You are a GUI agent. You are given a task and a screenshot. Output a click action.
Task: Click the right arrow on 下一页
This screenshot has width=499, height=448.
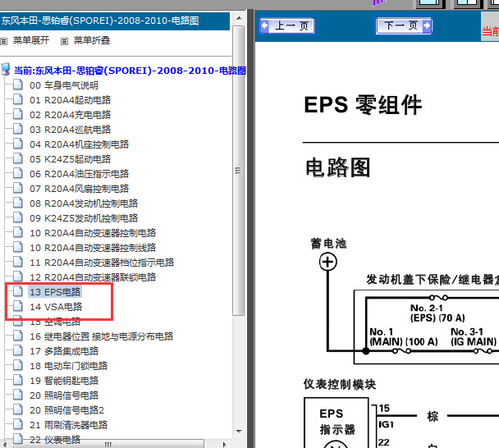[427, 25]
